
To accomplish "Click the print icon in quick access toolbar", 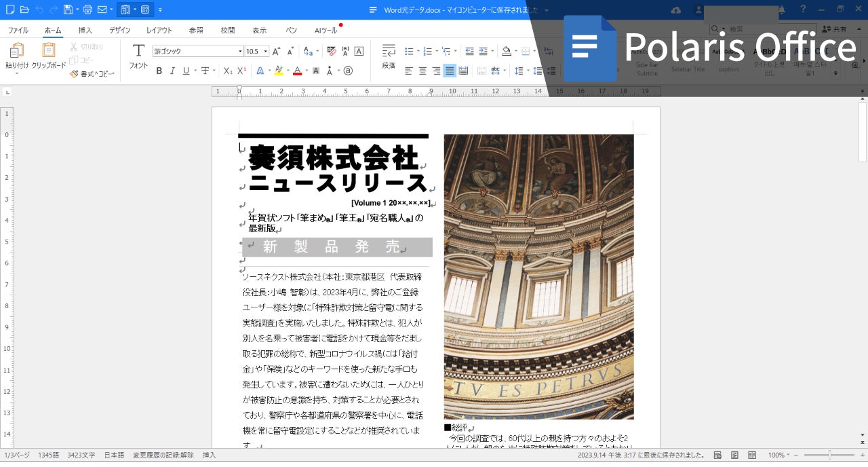I will tap(87, 10).
